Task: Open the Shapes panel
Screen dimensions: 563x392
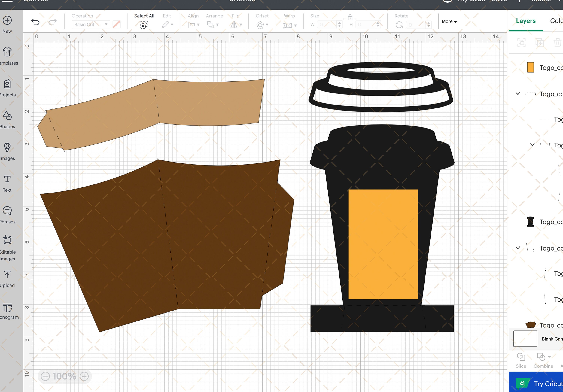Action: point(7,120)
